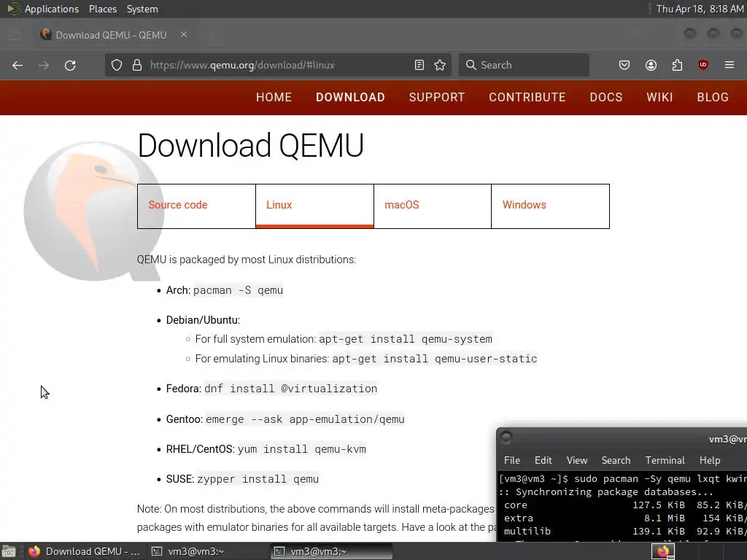Open the terminal Terminal menu
This screenshot has height=560, width=747.
(x=665, y=461)
